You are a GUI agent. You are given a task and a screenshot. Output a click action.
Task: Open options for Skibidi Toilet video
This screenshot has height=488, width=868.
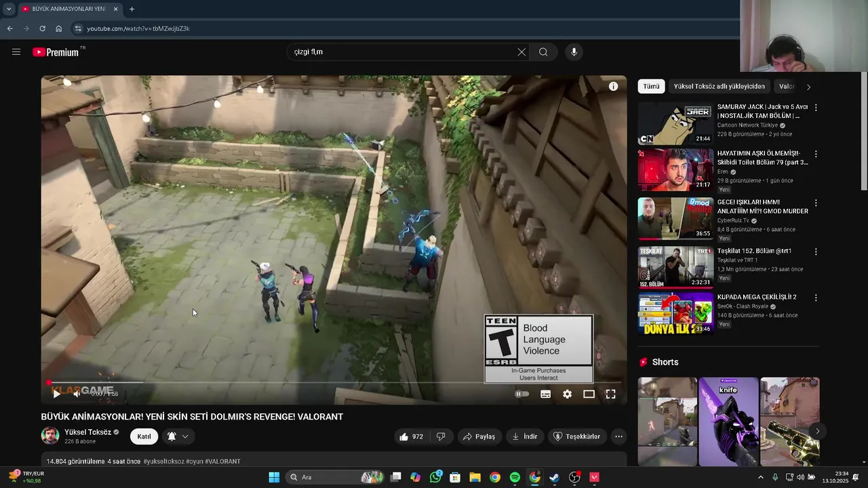[816, 155]
